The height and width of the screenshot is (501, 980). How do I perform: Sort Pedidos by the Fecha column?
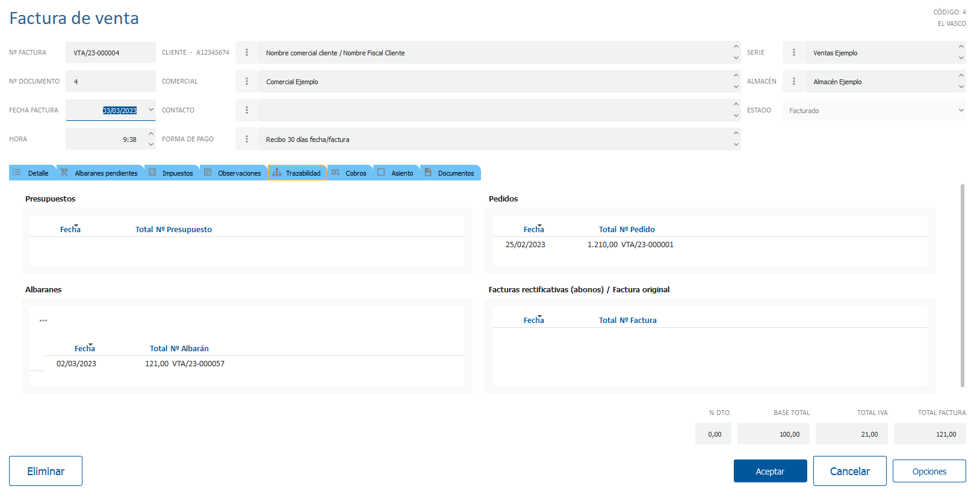click(x=533, y=229)
